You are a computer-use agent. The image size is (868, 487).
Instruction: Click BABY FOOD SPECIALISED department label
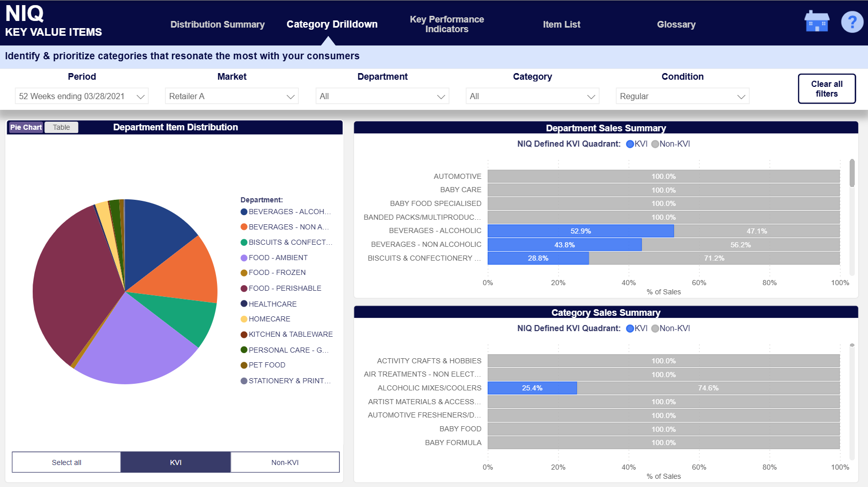436,203
